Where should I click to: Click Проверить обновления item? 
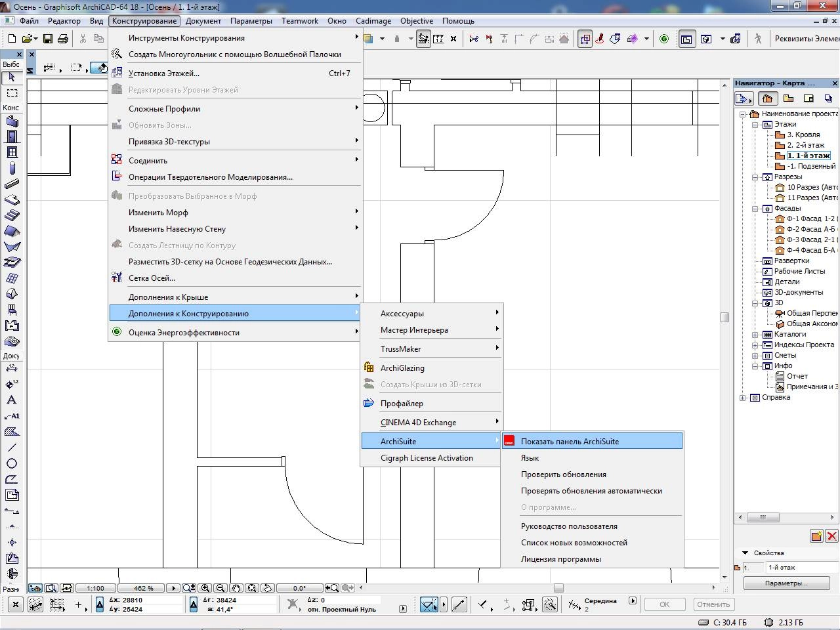(591, 474)
